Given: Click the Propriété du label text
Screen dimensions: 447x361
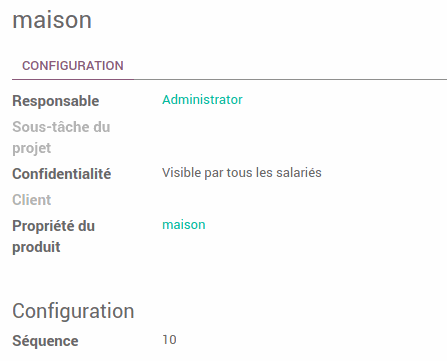Looking at the screenshot, I should point(54,226).
